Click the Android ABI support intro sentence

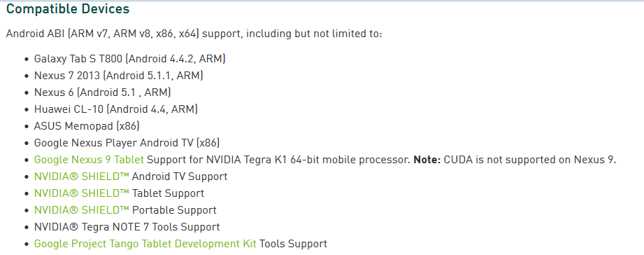point(194,34)
